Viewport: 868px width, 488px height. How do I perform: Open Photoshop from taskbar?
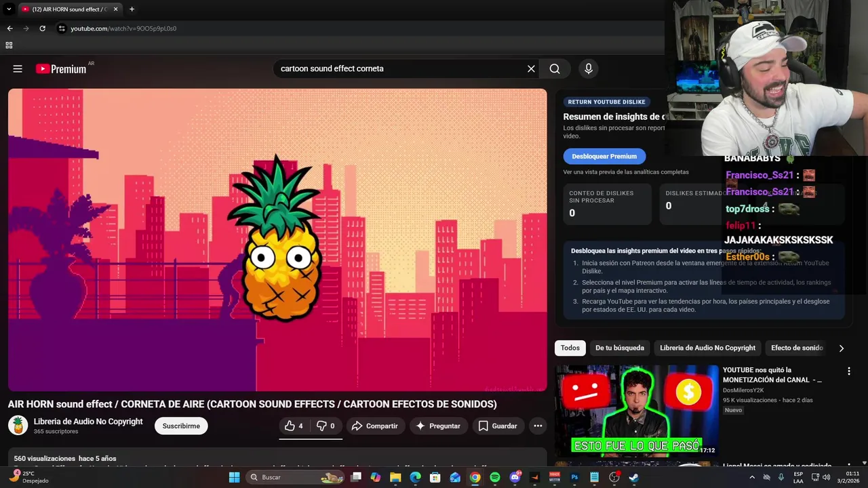coord(574,477)
